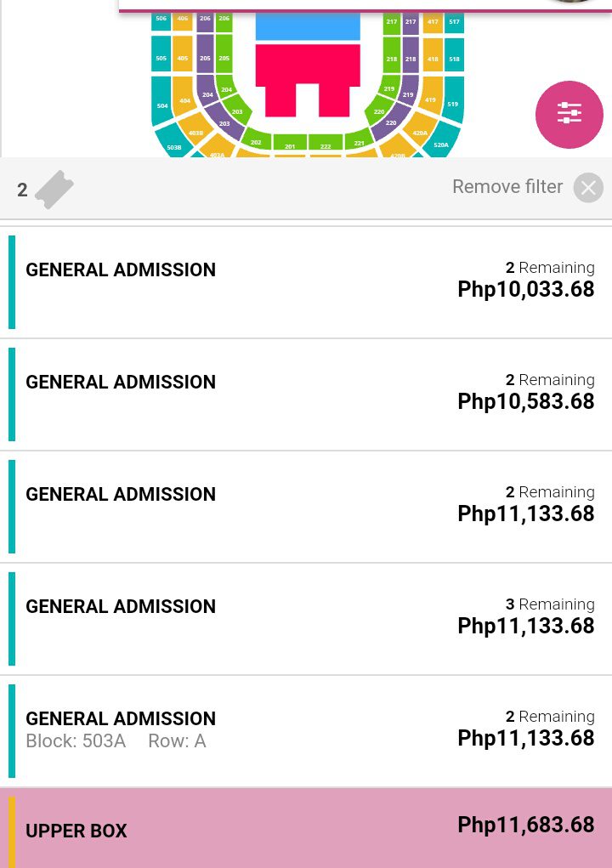The height and width of the screenshot is (868, 612).
Task: Click the blue stage block on map
Action: coord(308,27)
